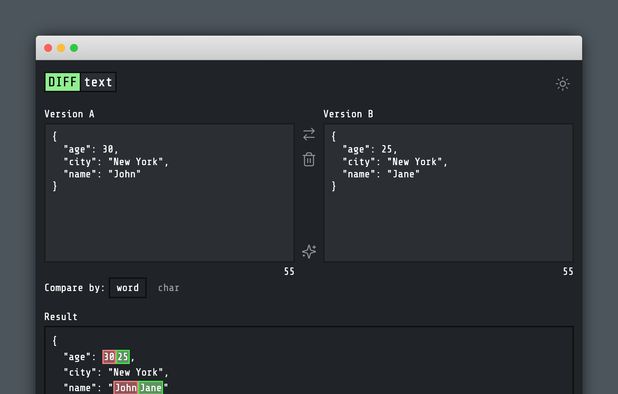Open the DIFF text logo
This screenshot has height=394, width=618.
pos(80,82)
